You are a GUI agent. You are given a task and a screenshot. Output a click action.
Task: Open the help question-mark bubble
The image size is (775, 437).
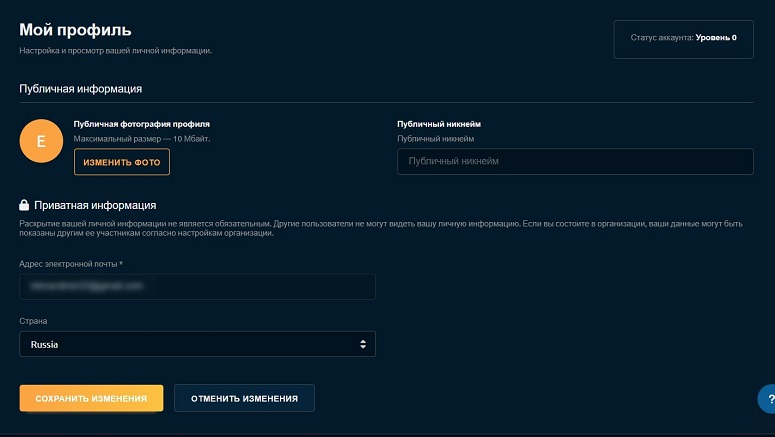[767, 398]
